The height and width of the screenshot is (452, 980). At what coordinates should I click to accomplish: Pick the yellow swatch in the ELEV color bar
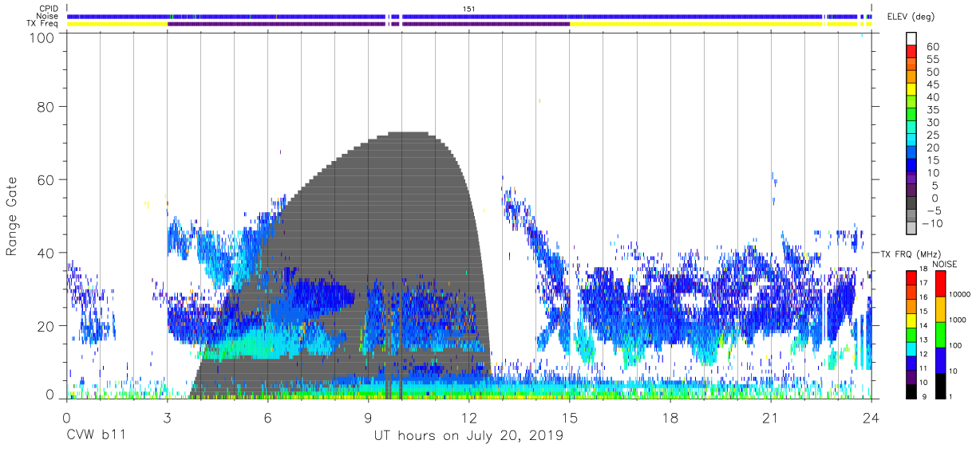[x=911, y=88]
